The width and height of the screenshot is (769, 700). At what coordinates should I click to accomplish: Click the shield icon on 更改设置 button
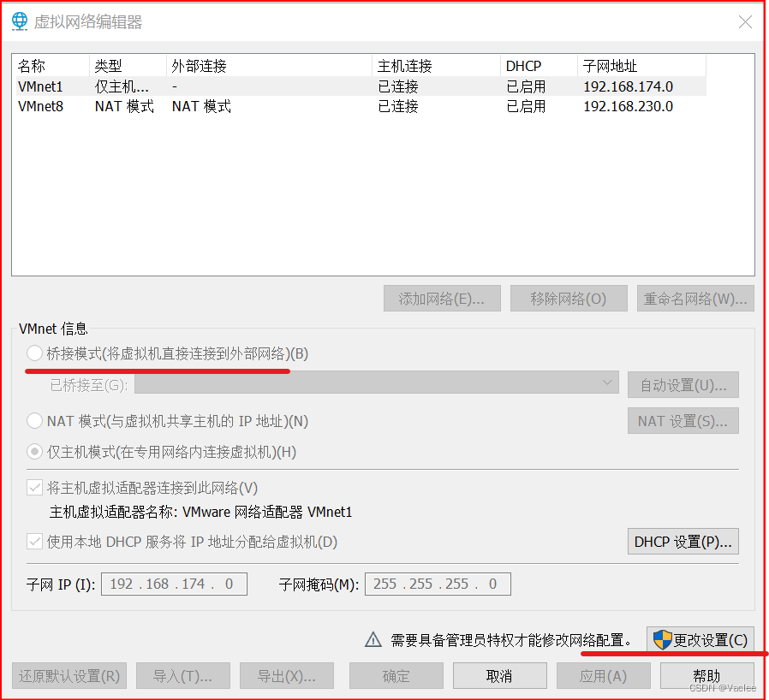pyautogui.click(x=662, y=640)
